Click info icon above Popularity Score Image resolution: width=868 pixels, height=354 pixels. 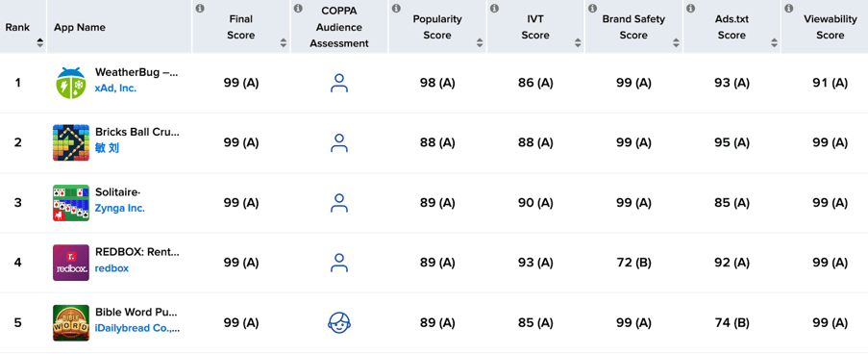pyautogui.click(x=397, y=9)
